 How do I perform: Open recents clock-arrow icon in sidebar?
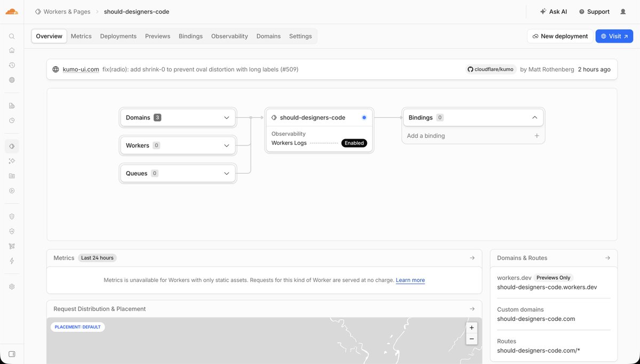12,65
